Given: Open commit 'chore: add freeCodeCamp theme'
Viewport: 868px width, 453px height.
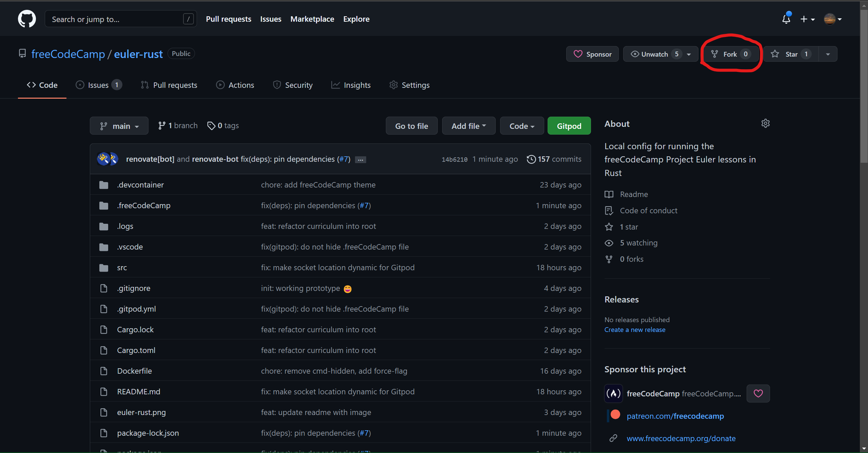Looking at the screenshot, I should pos(318,185).
